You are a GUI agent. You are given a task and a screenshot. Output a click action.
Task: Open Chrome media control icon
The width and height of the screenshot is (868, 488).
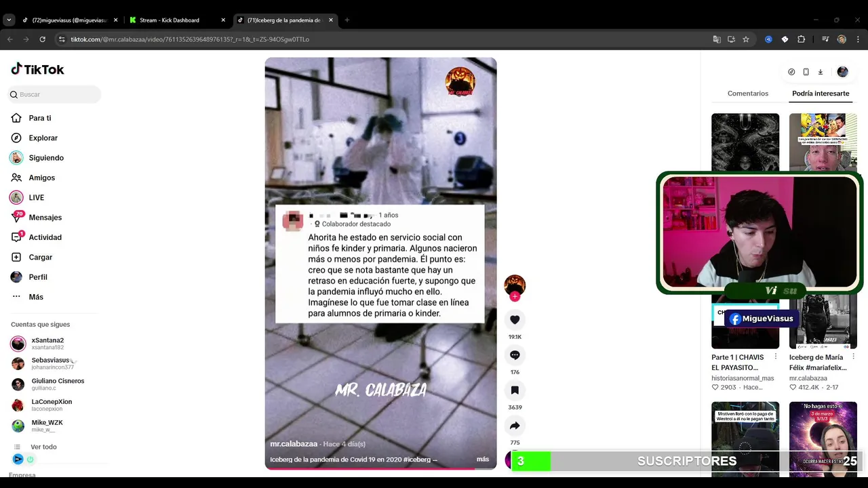click(825, 39)
